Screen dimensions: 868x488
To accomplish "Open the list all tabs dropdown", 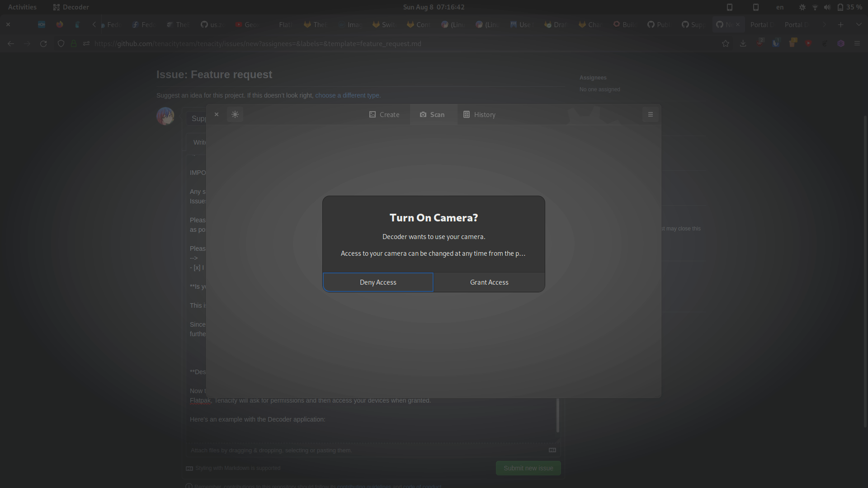I will [x=859, y=25].
